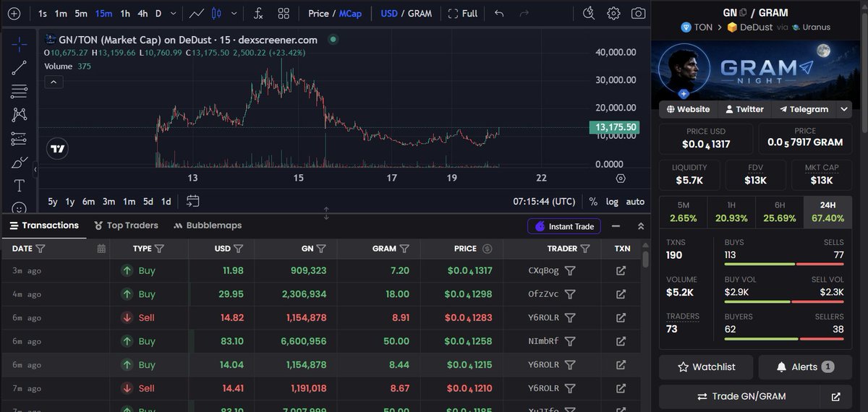Viewport: 868px width, 412px height.
Task: Select the crosshair cursor tool
Action: click(20, 44)
